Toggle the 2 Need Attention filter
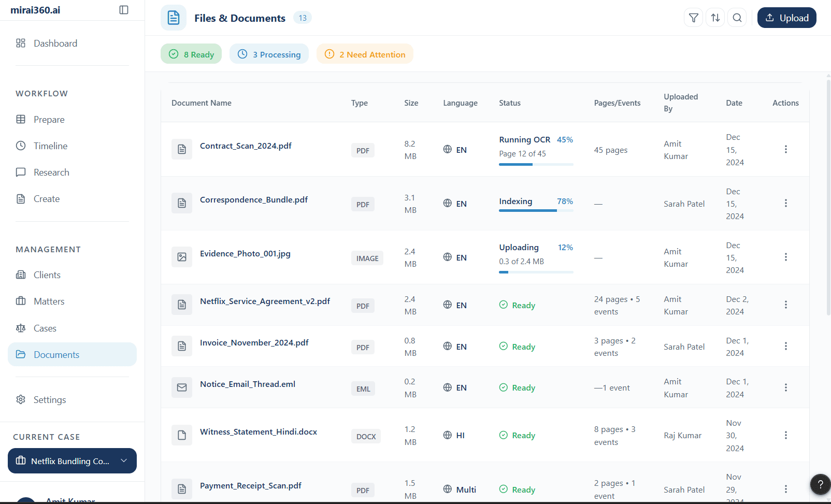 point(365,54)
